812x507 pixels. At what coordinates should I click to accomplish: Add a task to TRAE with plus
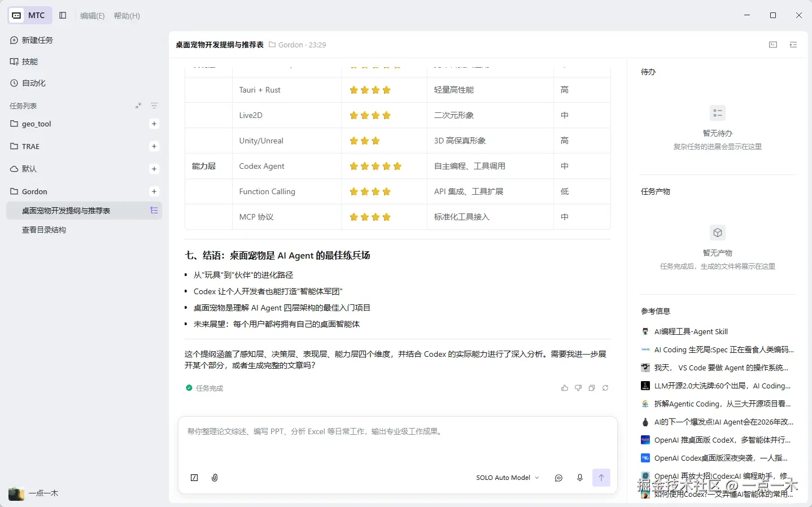point(154,146)
